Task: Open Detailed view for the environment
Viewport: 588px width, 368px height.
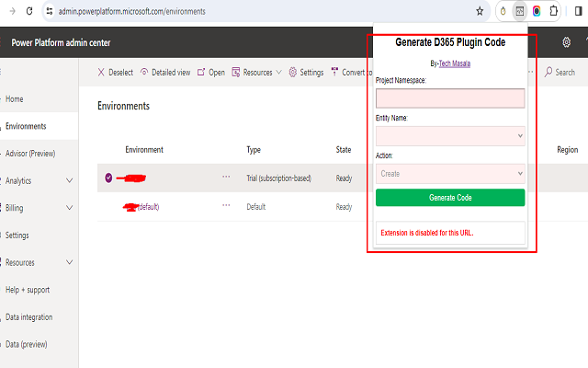Action: 165,72
